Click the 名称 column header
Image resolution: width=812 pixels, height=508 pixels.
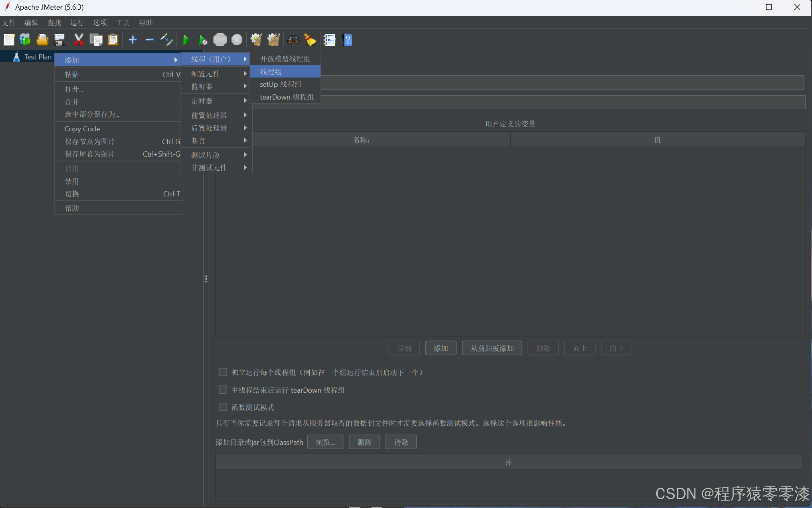(361, 140)
